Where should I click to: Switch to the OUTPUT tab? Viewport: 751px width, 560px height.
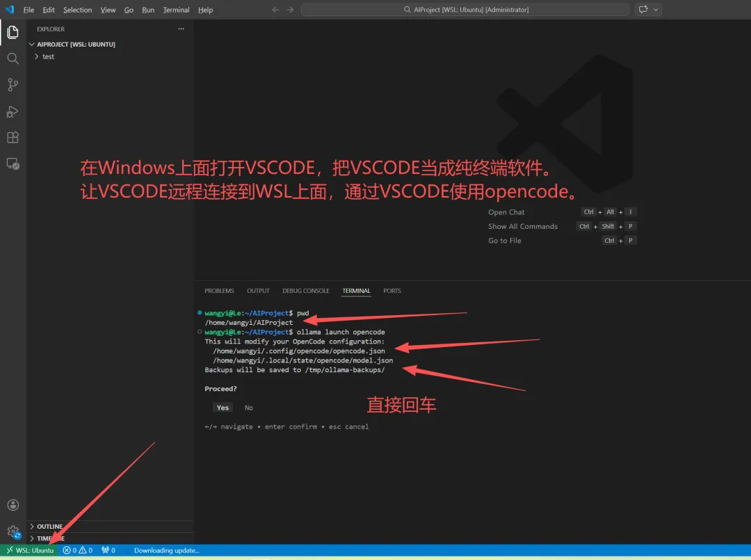[258, 291]
